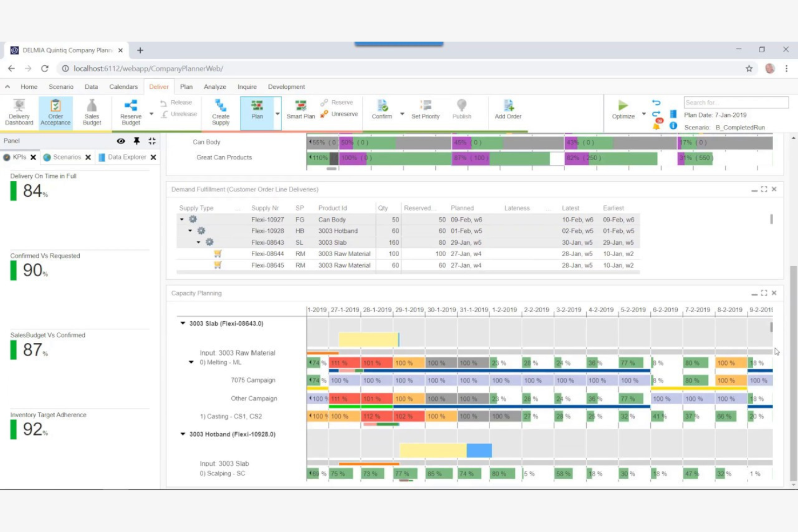
Task: Open the Plan button dropdown arrow
Action: click(x=277, y=114)
